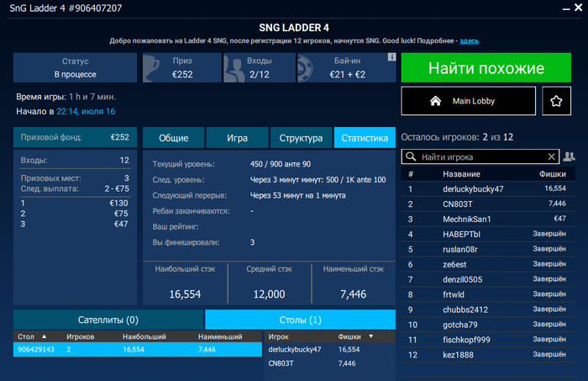Click largest stack value 16,554
Image resolution: width=588 pixels, height=381 pixels.
tap(185, 294)
